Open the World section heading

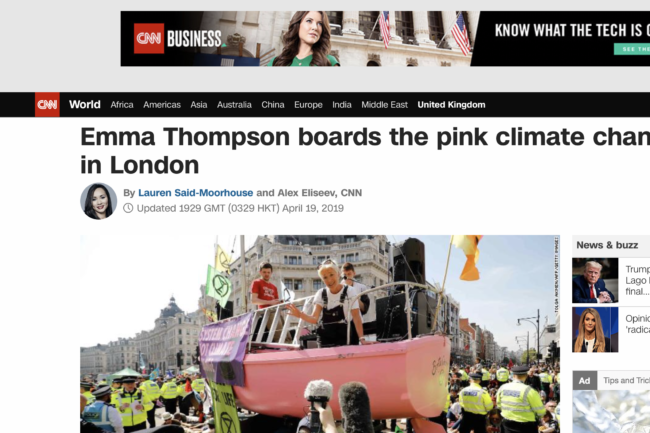[85, 104]
